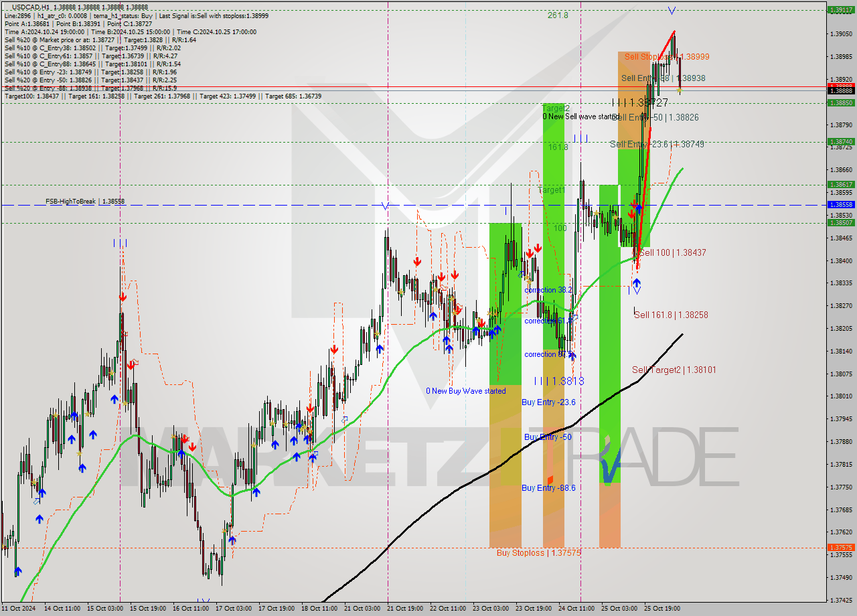
Task: Click the 1.37425 price scale value
Action: [x=841, y=600]
